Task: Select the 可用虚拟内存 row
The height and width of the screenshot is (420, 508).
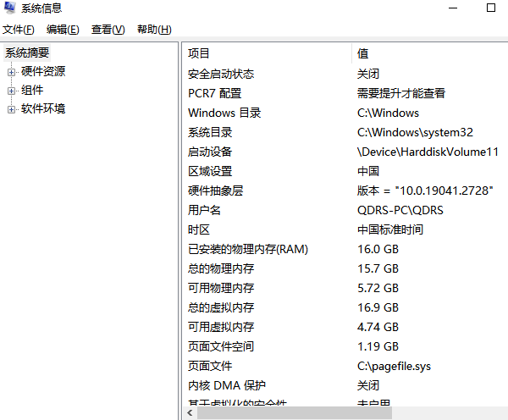Action: click(345, 327)
